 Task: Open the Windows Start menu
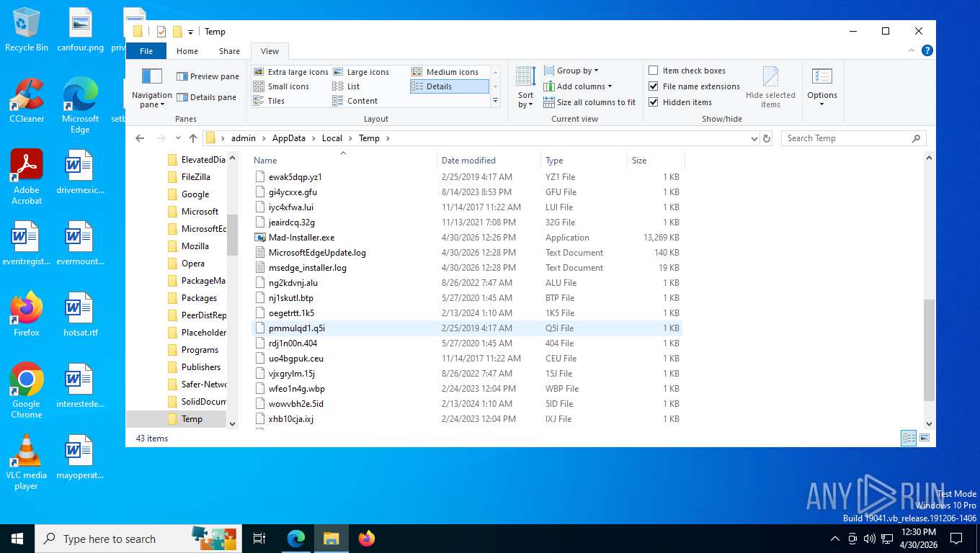[17, 539]
